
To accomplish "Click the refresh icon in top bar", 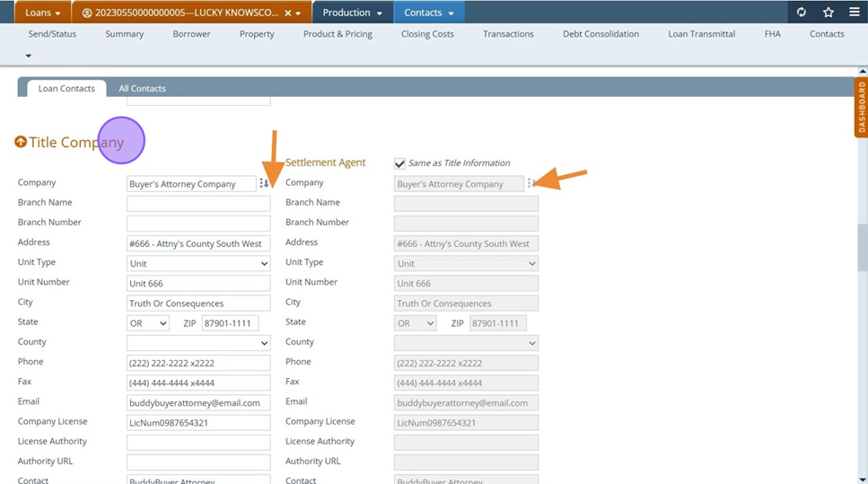I will click(802, 13).
